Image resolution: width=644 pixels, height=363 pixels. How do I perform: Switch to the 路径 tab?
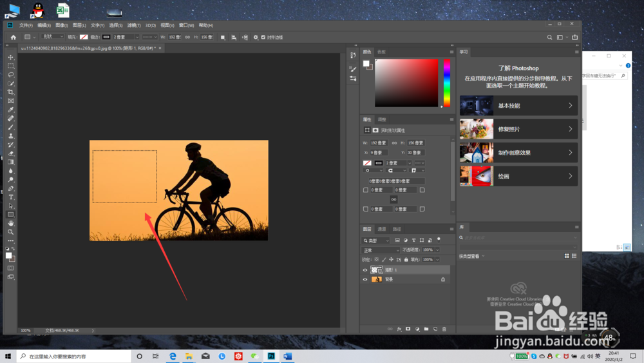click(x=397, y=229)
